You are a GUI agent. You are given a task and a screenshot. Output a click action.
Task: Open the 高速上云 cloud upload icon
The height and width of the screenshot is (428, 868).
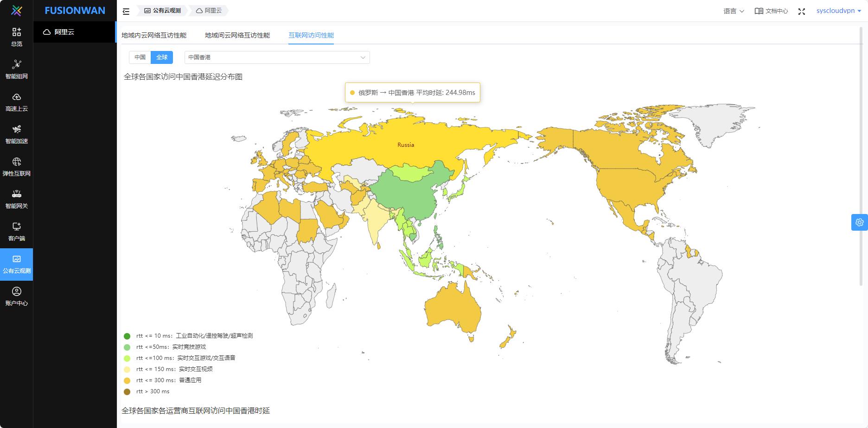(17, 97)
